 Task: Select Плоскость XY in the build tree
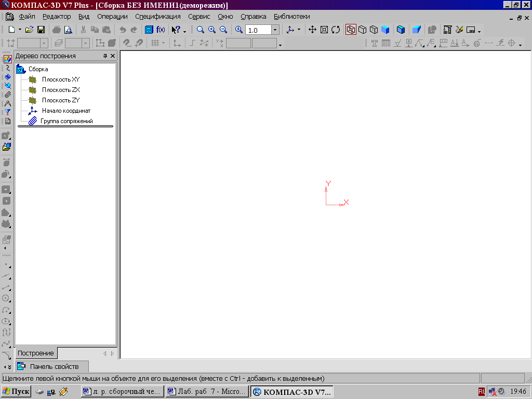pyautogui.click(x=61, y=79)
